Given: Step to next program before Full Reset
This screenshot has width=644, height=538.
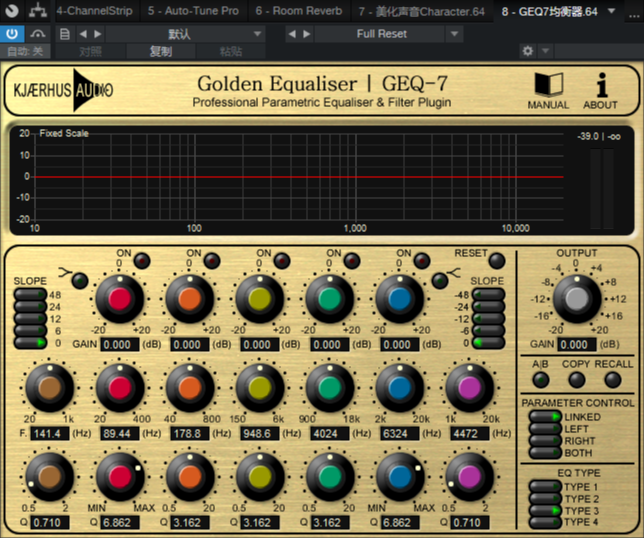Looking at the screenshot, I should 306,34.
